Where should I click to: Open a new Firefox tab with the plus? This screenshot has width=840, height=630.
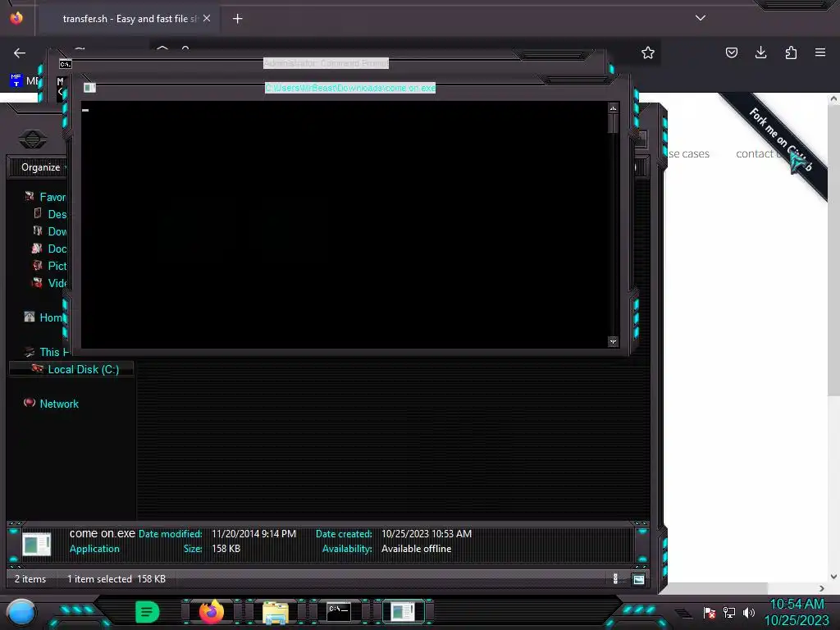[237, 19]
